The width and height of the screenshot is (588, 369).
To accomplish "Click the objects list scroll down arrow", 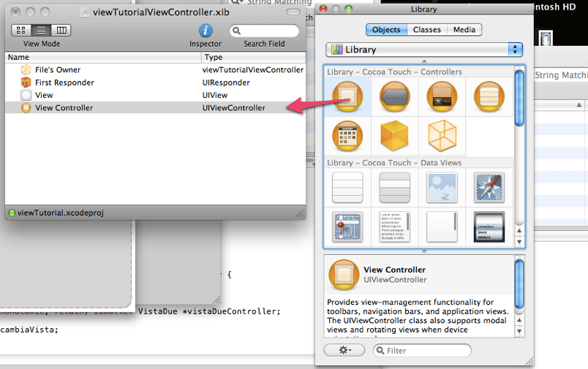I will point(519,242).
